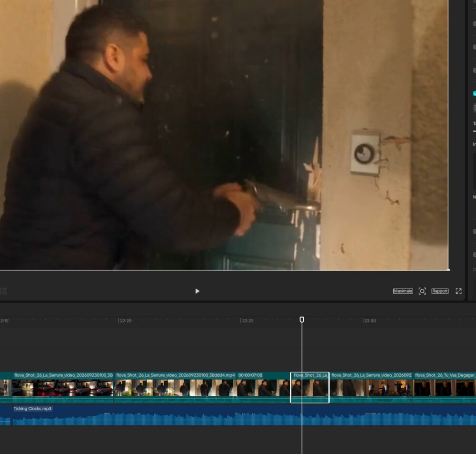
Task: Click the video preview frame with the man
Action: [x=224, y=135]
